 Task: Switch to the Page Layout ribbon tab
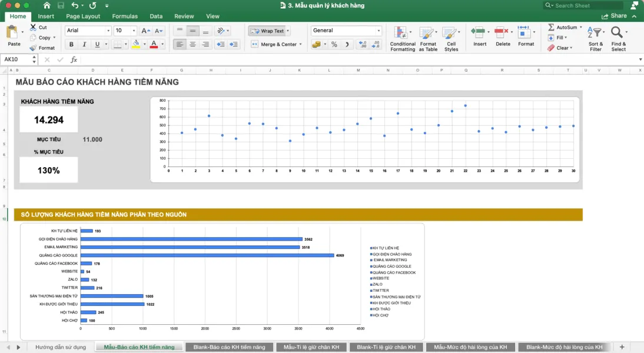pyautogui.click(x=83, y=16)
